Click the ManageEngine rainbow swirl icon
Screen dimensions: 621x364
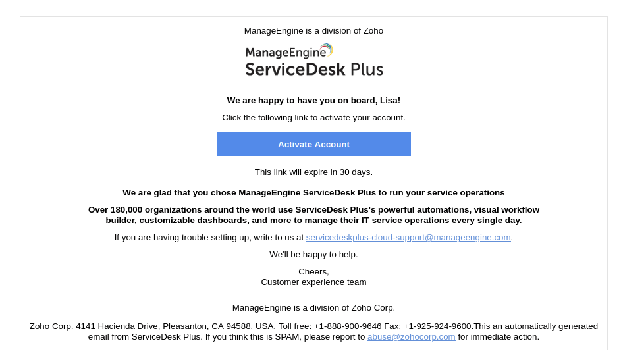pyautogui.click(x=327, y=50)
